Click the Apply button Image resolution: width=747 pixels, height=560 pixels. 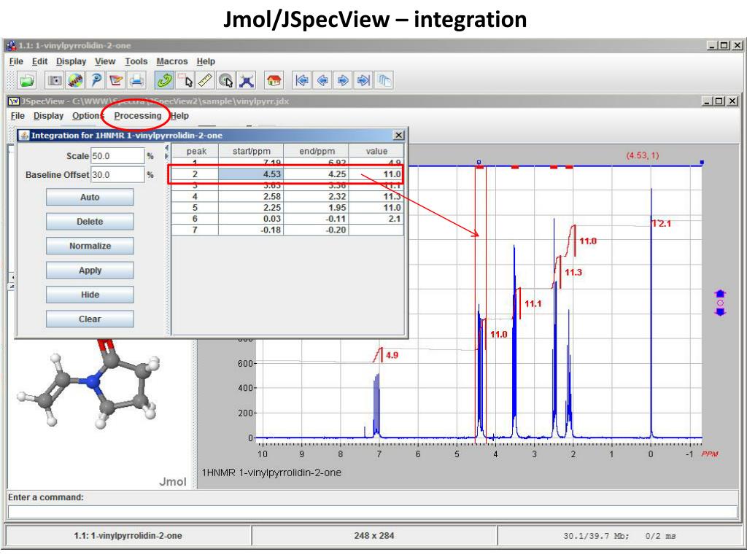pyautogui.click(x=90, y=270)
